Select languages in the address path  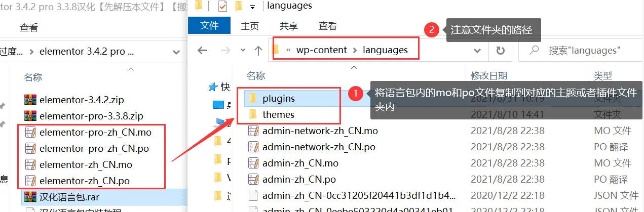point(385,50)
